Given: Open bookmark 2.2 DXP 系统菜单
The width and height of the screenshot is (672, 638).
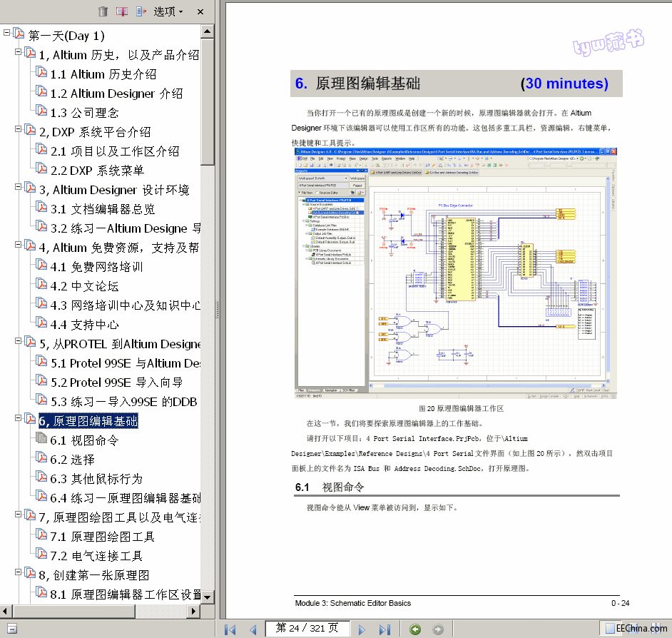Looking at the screenshot, I should click(x=97, y=171).
